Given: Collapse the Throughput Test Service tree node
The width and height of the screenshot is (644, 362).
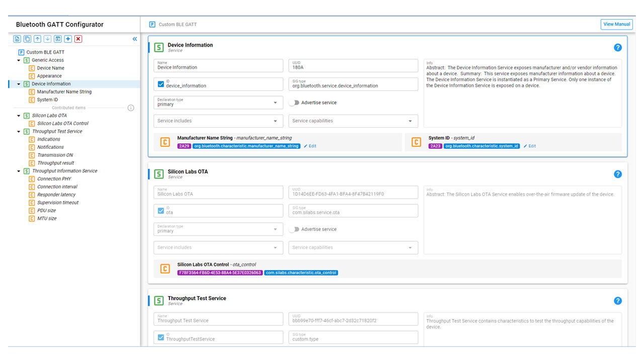Looking at the screenshot, I should pyautogui.click(x=19, y=131).
